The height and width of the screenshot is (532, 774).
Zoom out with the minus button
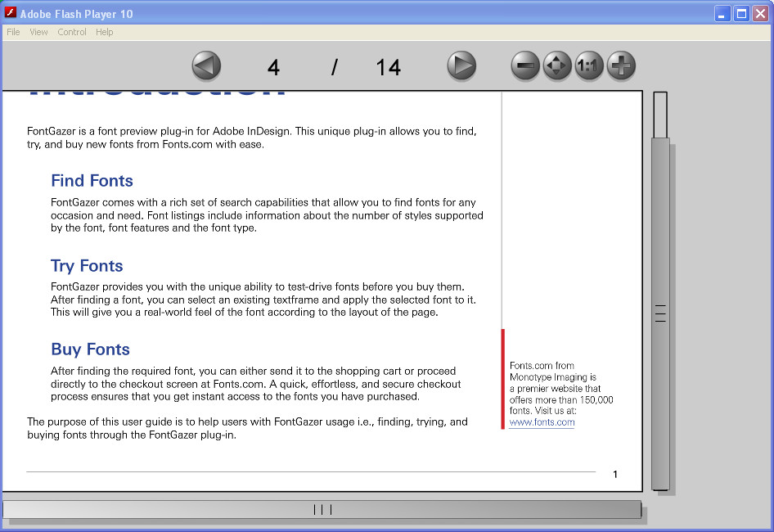click(x=525, y=65)
